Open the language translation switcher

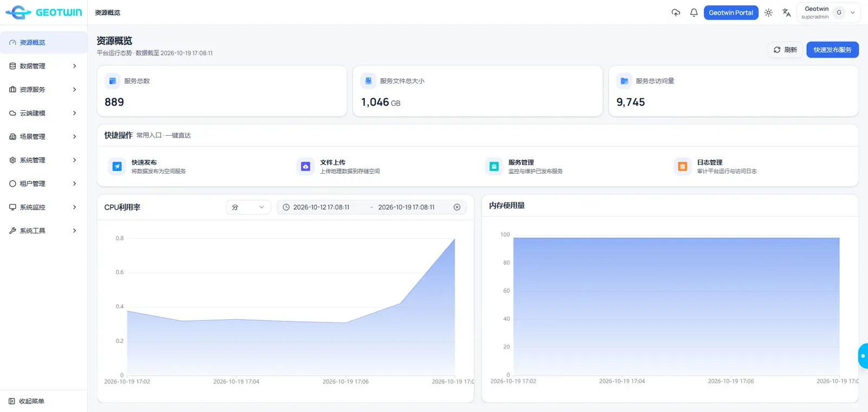(x=787, y=12)
